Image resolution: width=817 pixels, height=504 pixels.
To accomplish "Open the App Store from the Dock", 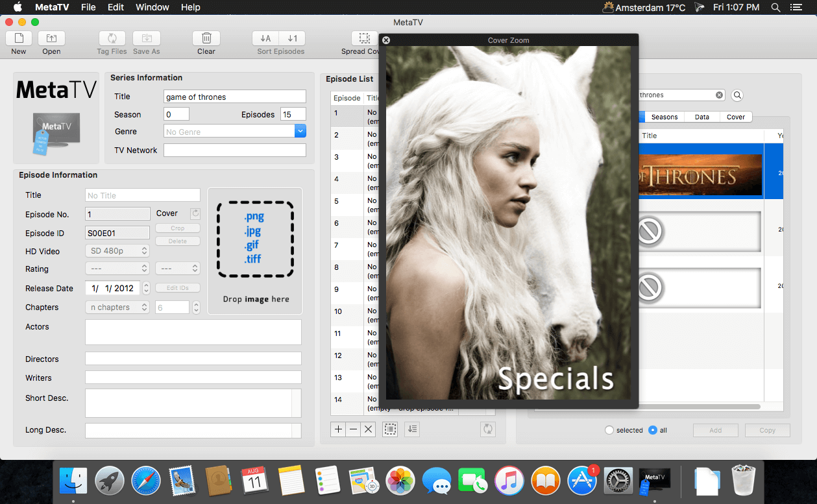I will pos(582,481).
